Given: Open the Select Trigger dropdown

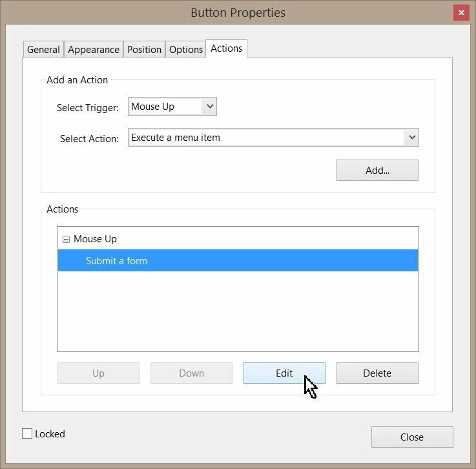Looking at the screenshot, I should 172,106.
